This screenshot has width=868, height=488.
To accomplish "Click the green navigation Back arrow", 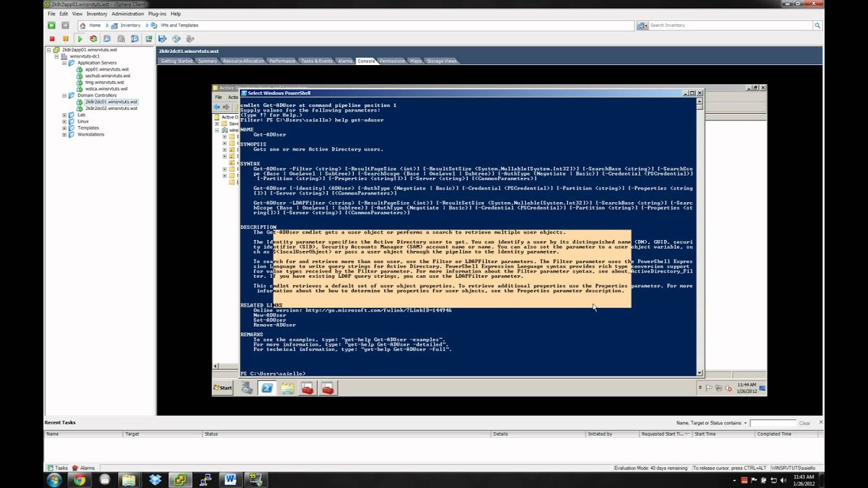I will pos(52,25).
